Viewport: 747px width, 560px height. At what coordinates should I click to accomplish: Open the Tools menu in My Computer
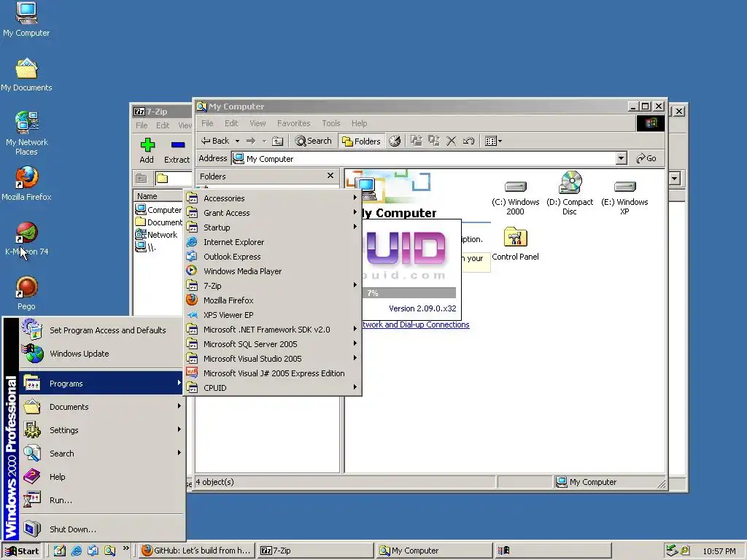[x=330, y=123]
